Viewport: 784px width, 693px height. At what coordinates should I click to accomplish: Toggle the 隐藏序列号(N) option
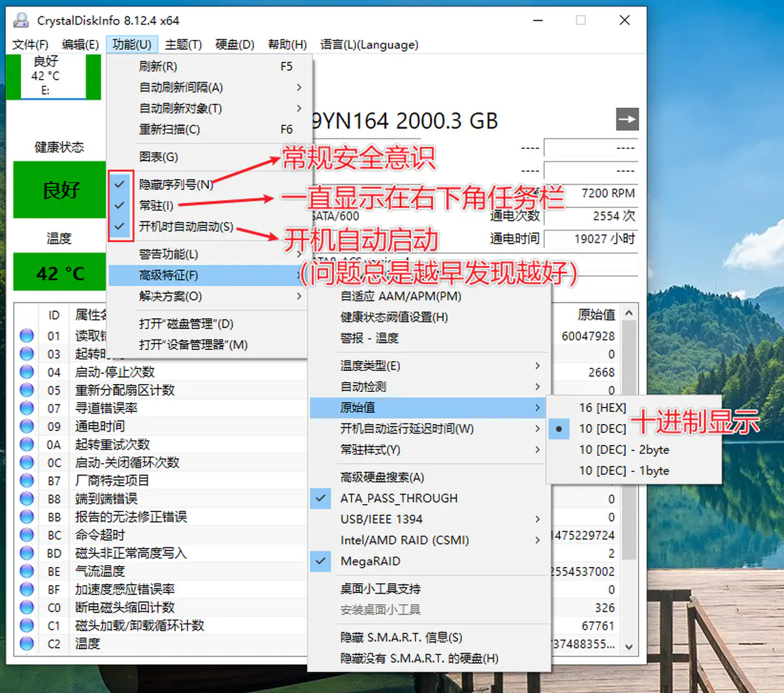pyautogui.click(x=206, y=185)
